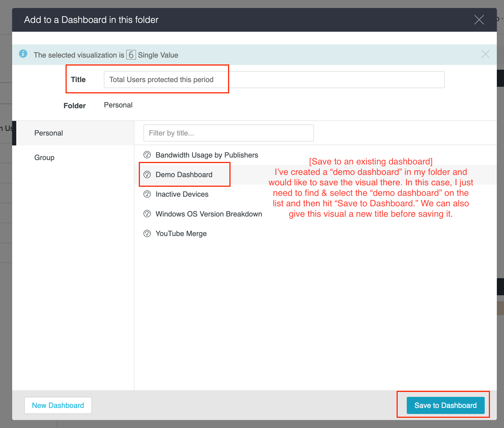Close the Add to a Dashboard dialog

coord(479,20)
